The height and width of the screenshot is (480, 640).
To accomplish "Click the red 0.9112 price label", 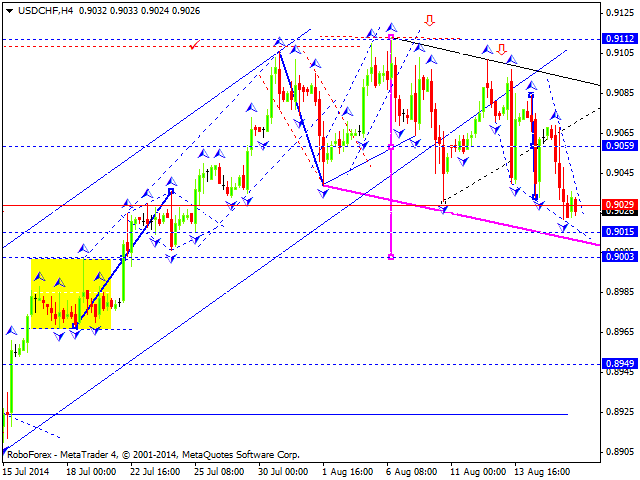I will (x=620, y=39).
